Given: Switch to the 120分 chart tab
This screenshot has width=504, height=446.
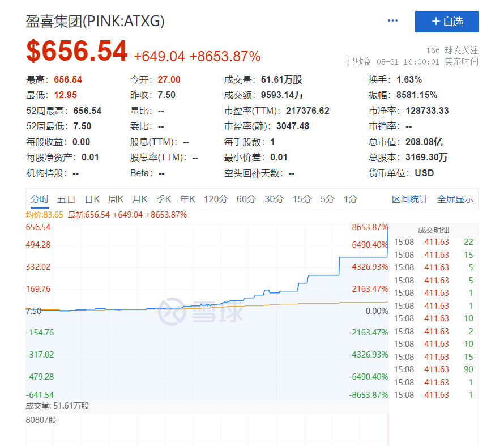Looking at the screenshot, I should [216, 199].
